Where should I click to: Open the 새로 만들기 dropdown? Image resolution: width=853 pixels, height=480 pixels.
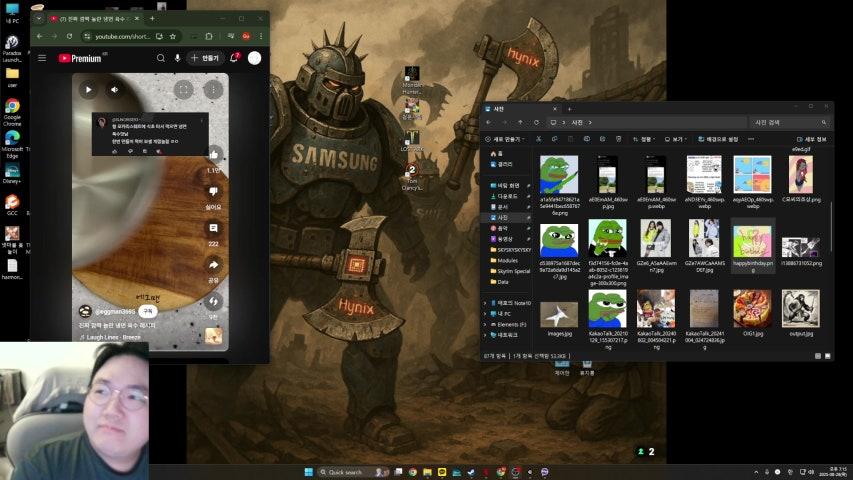505,139
